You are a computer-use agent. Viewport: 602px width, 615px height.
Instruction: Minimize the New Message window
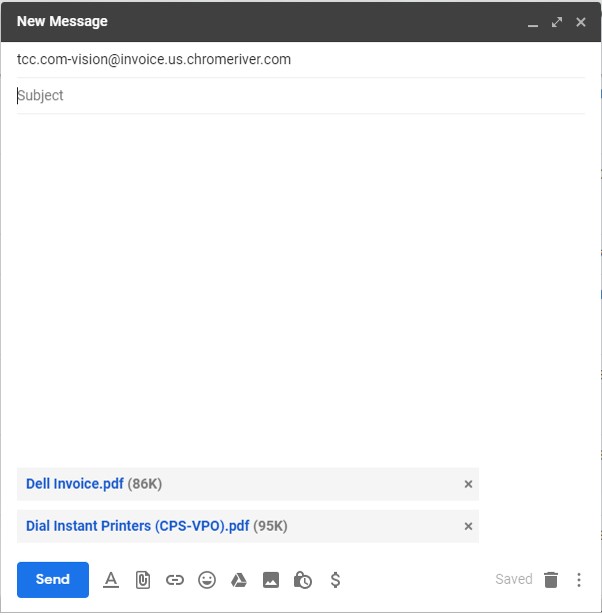(x=533, y=24)
